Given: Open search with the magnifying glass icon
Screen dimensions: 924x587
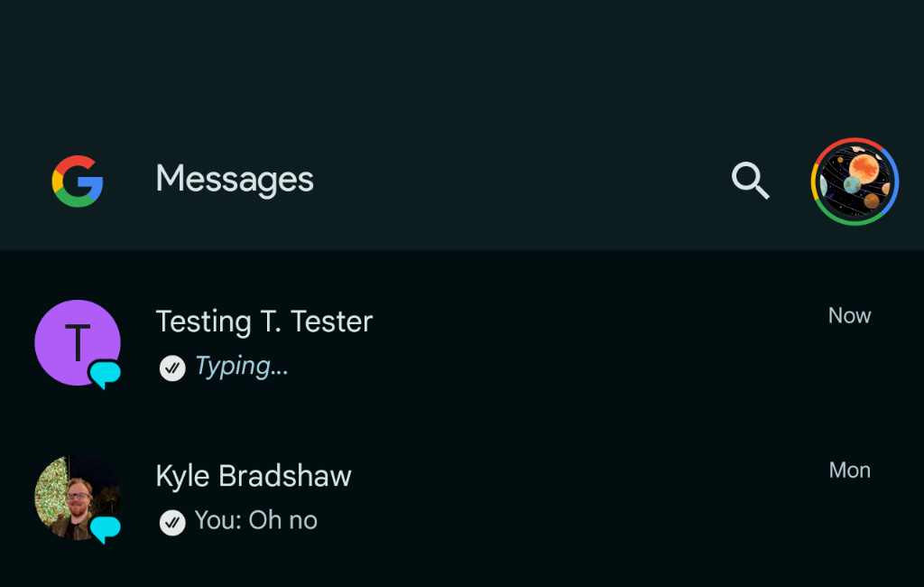Looking at the screenshot, I should click(750, 181).
